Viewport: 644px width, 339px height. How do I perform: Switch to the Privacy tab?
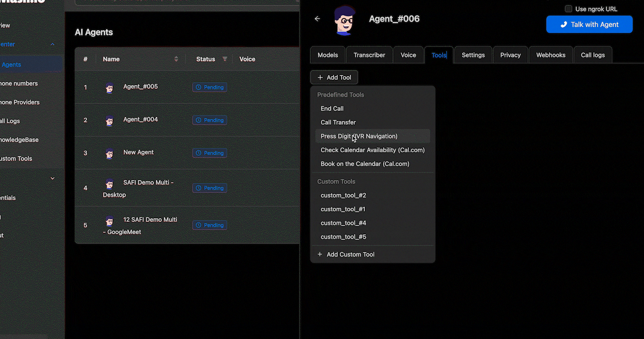coord(510,55)
